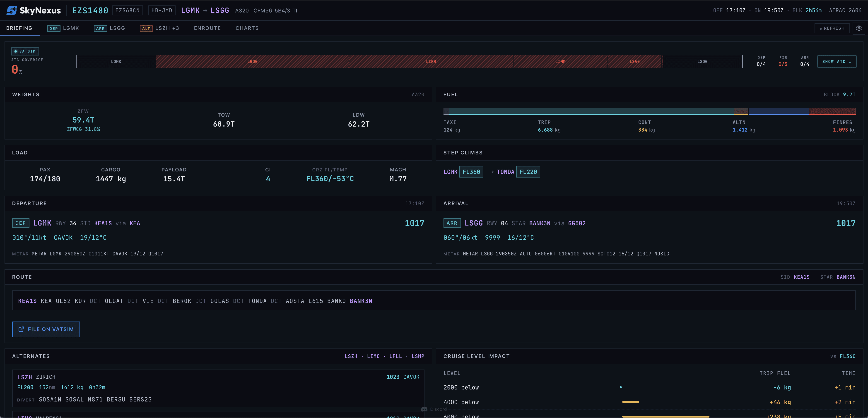Click the LSMP alternate link in Alternates header
868x418 pixels.
coord(418,356)
